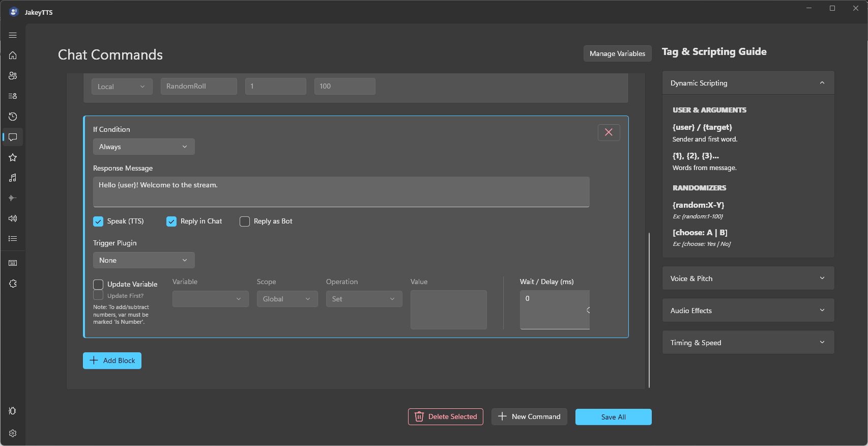
Task: Expand the Audio Effects section
Action: (748, 311)
